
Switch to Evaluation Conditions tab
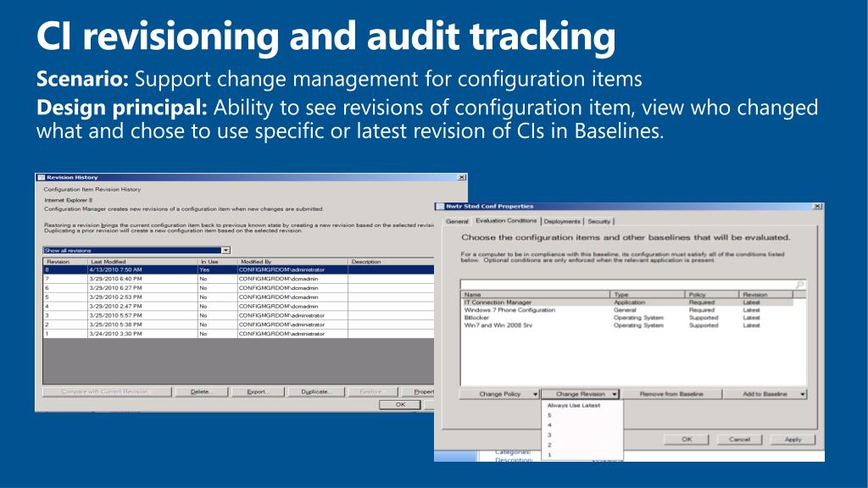click(x=506, y=221)
